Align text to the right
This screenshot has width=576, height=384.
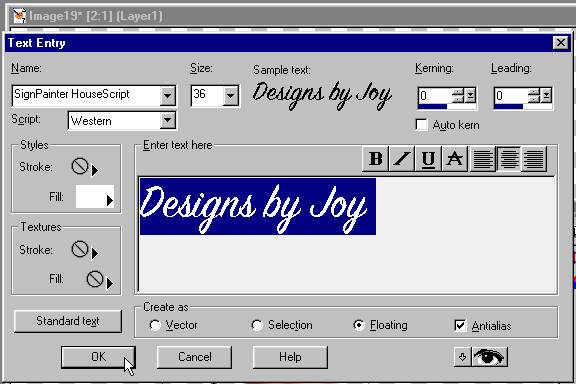click(534, 159)
